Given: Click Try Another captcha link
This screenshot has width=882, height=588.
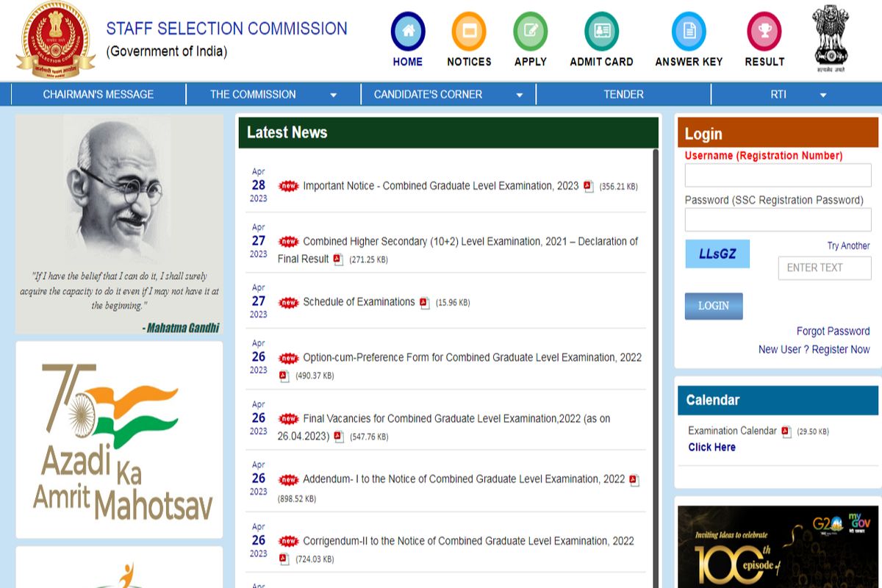Looking at the screenshot, I should [x=848, y=245].
